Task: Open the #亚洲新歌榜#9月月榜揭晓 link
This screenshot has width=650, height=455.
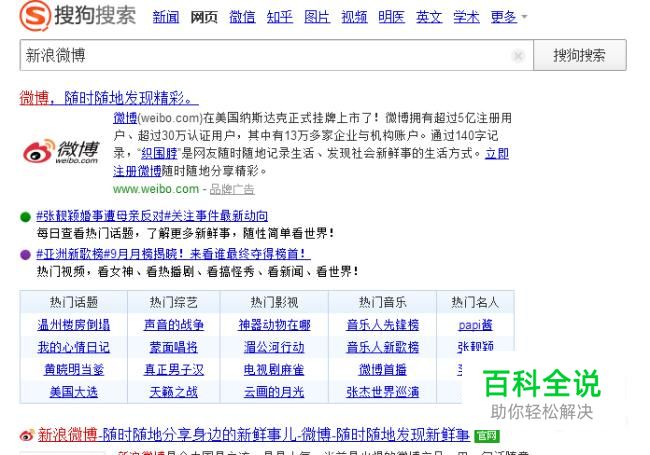Action: [173, 254]
